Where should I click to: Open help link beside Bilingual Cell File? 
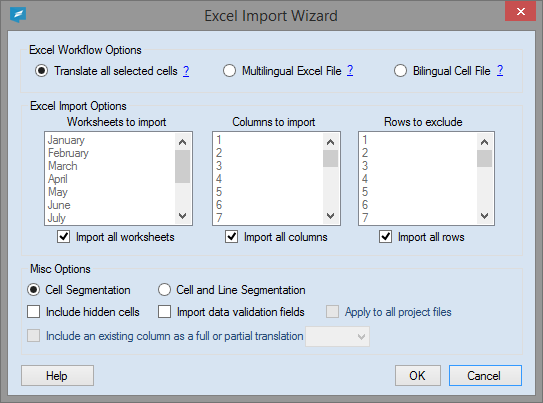pyautogui.click(x=500, y=71)
